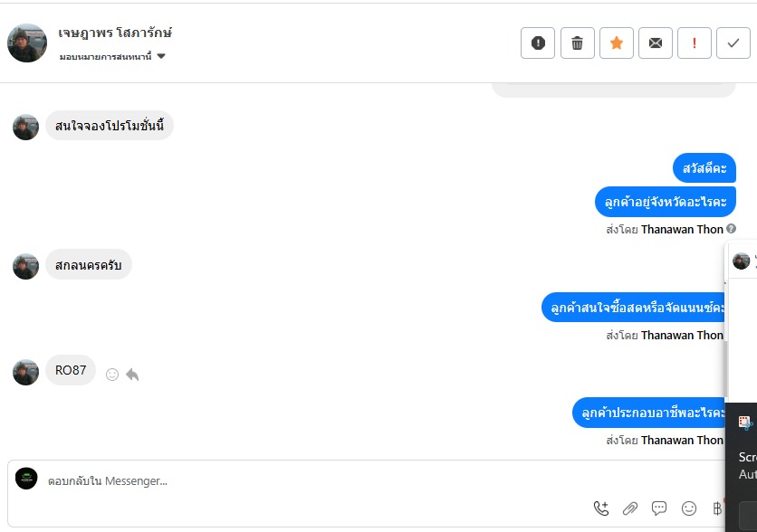757x532 pixels.
Task: Toggle the orange star follow-up flag
Action: pyautogui.click(x=617, y=43)
